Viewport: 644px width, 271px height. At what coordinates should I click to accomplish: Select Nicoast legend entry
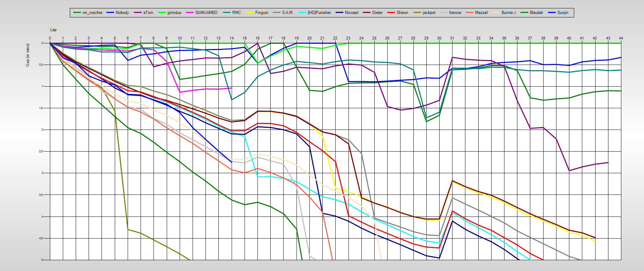coord(351,13)
